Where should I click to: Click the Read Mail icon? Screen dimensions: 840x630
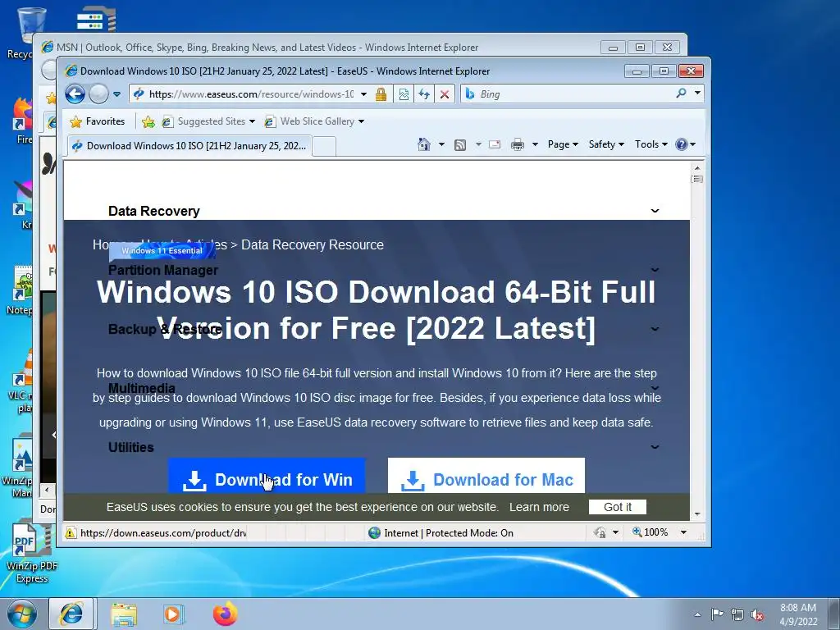click(495, 144)
